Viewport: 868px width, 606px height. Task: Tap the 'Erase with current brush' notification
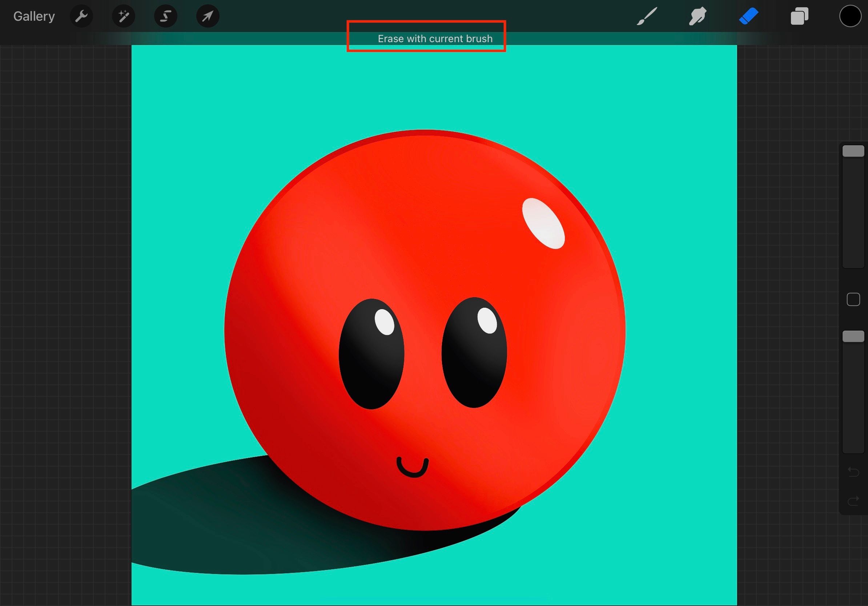[435, 39]
